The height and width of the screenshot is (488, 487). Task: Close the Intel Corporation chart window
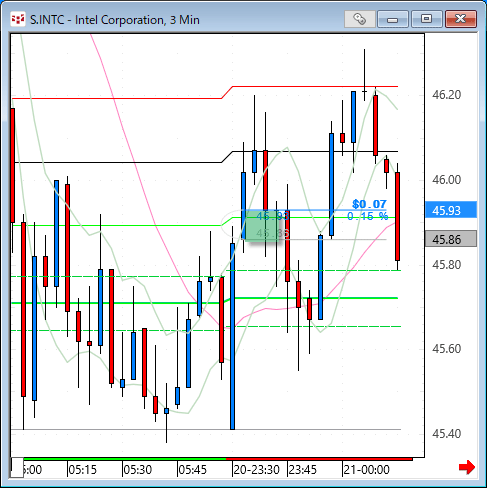point(461,19)
